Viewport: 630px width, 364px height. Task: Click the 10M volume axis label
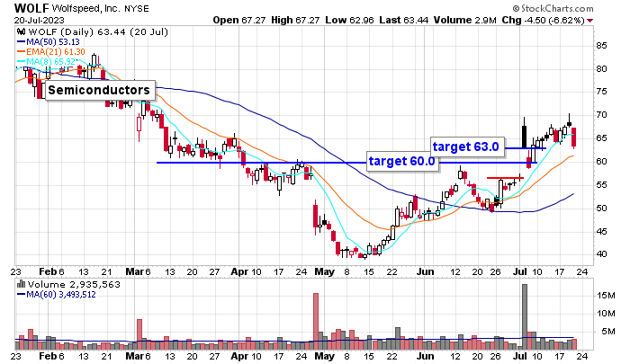[x=606, y=314]
